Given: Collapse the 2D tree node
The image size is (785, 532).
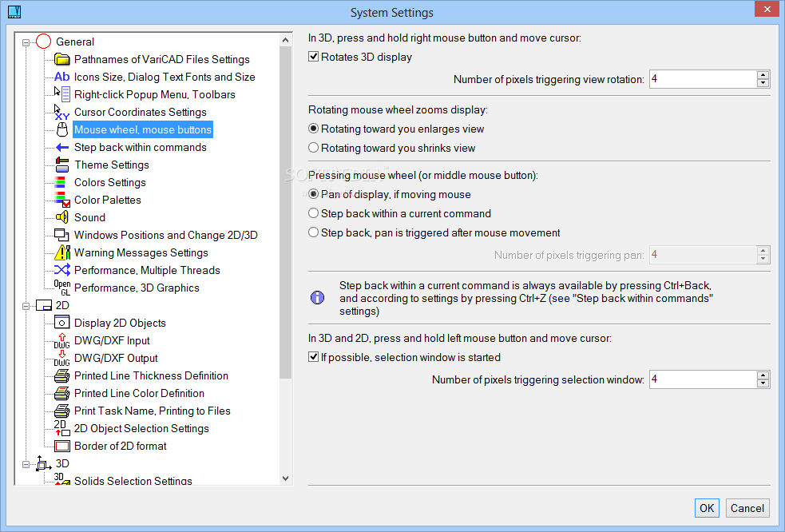Looking at the screenshot, I should pyautogui.click(x=26, y=306).
